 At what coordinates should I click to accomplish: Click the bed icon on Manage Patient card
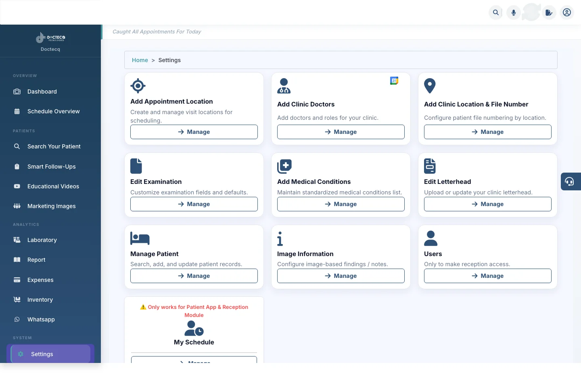140,238
